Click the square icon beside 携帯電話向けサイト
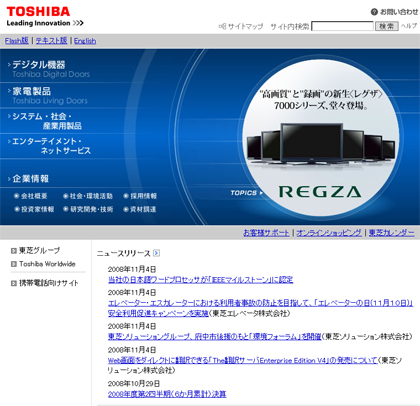This screenshot has height=406, width=420. [14, 283]
